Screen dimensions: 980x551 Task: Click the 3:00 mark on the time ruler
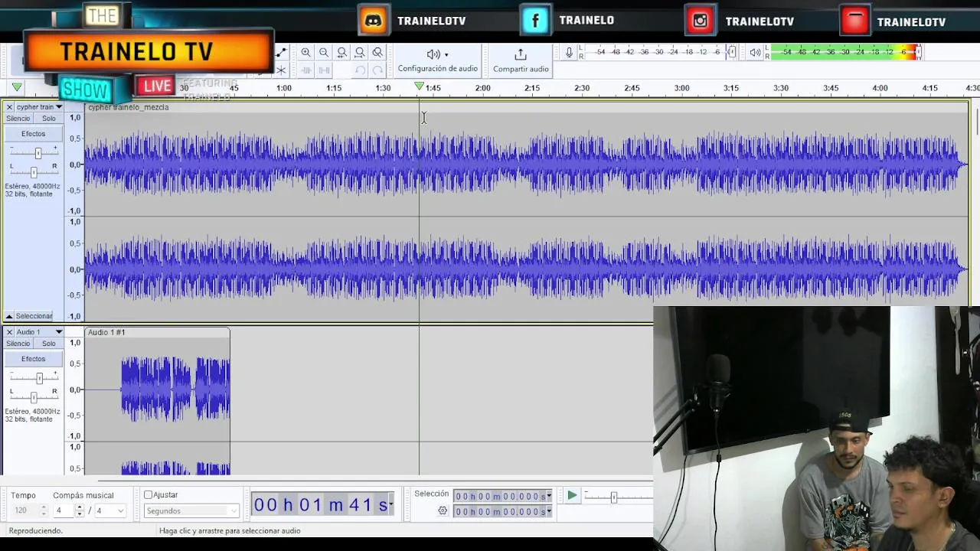[x=681, y=88]
